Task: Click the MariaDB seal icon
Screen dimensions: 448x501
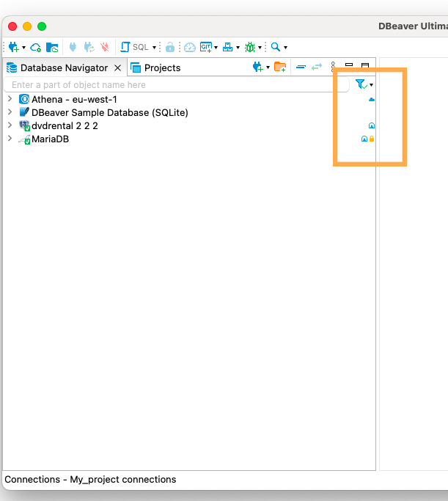Action: [x=24, y=139]
